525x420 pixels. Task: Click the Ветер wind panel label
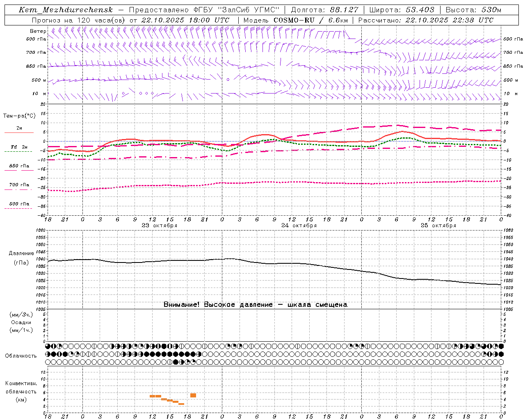coord(38,31)
